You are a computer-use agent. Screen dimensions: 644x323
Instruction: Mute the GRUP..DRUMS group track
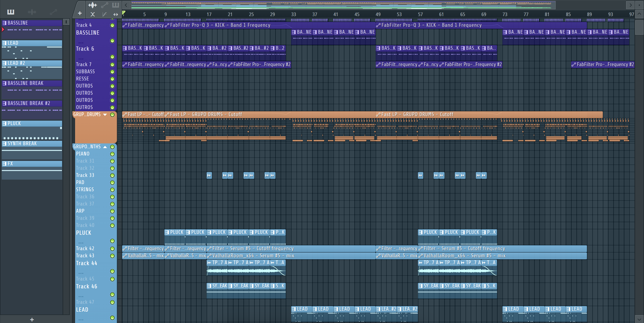112,115
